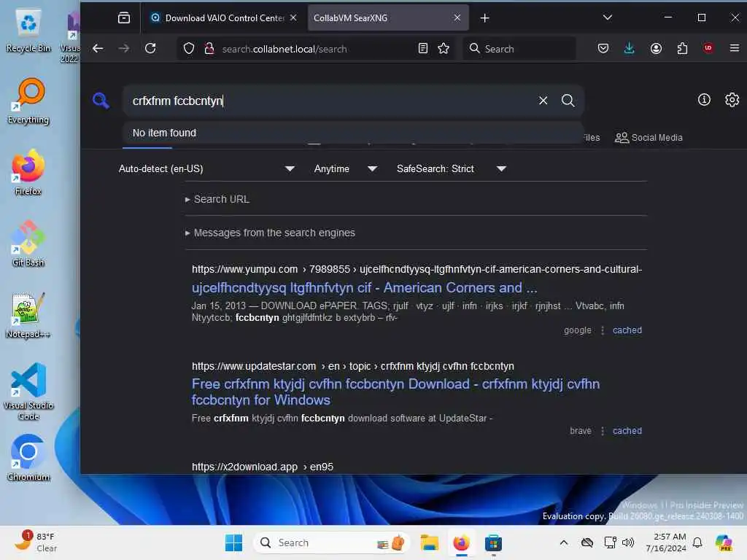Show hidden system tray icons
747x560 pixels.
(x=564, y=542)
